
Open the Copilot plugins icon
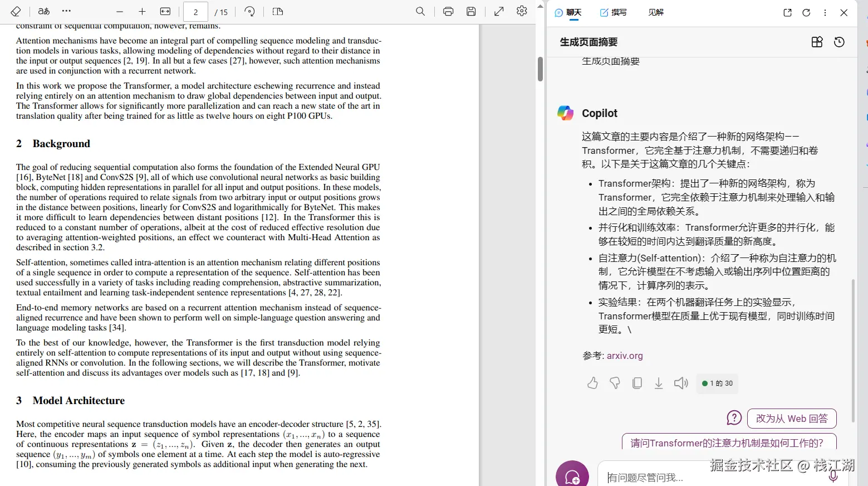(817, 42)
